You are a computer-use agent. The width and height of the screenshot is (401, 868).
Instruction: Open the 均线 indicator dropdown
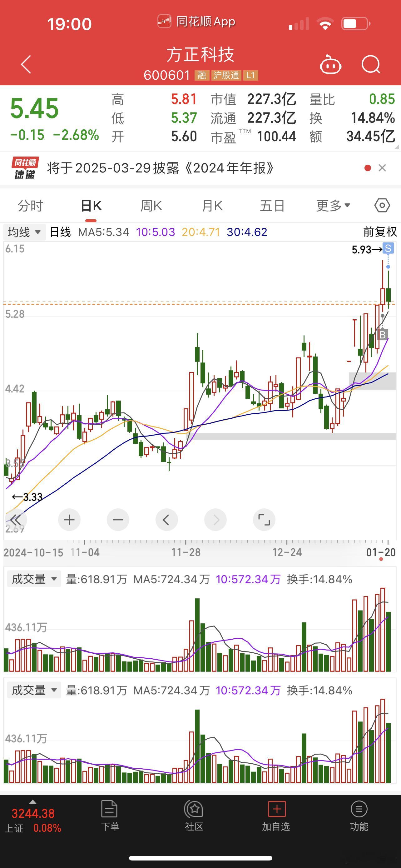click(x=24, y=232)
